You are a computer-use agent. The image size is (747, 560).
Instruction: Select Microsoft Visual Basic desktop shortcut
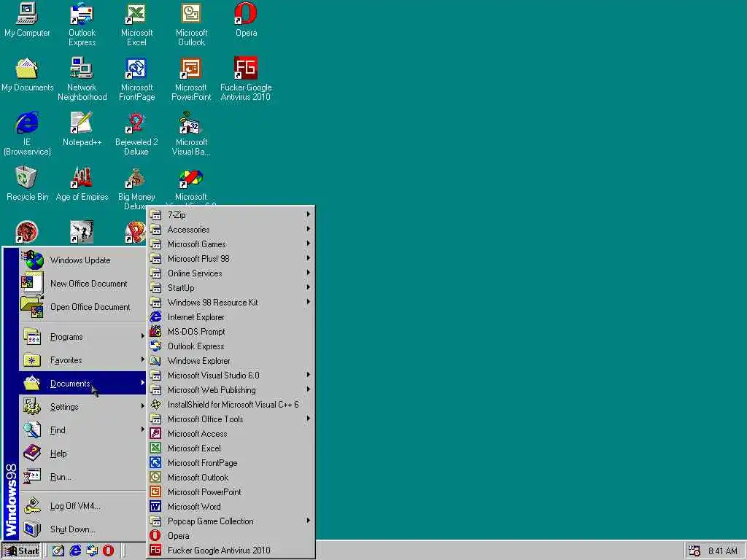point(192,134)
